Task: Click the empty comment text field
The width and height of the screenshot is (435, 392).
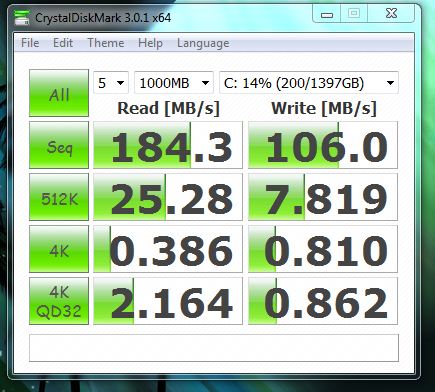Action: click(214, 348)
